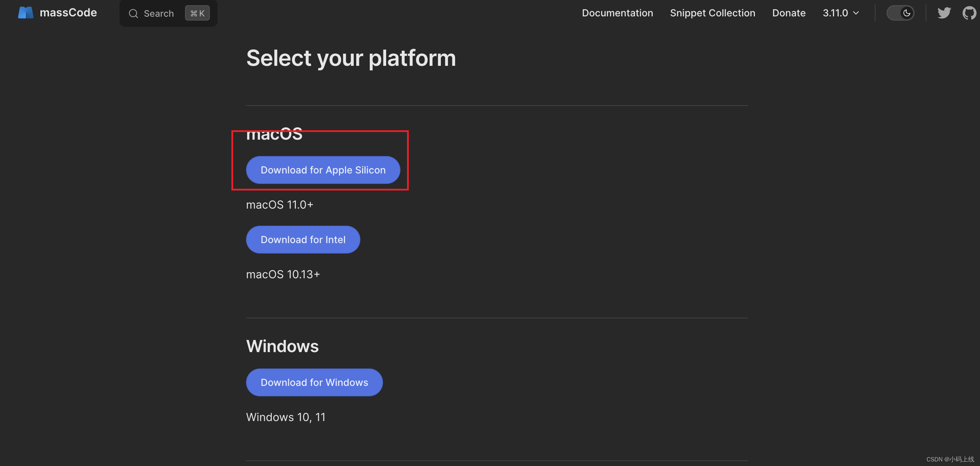
Task: Open the Snippet Collection nav item
Action: 712,13
